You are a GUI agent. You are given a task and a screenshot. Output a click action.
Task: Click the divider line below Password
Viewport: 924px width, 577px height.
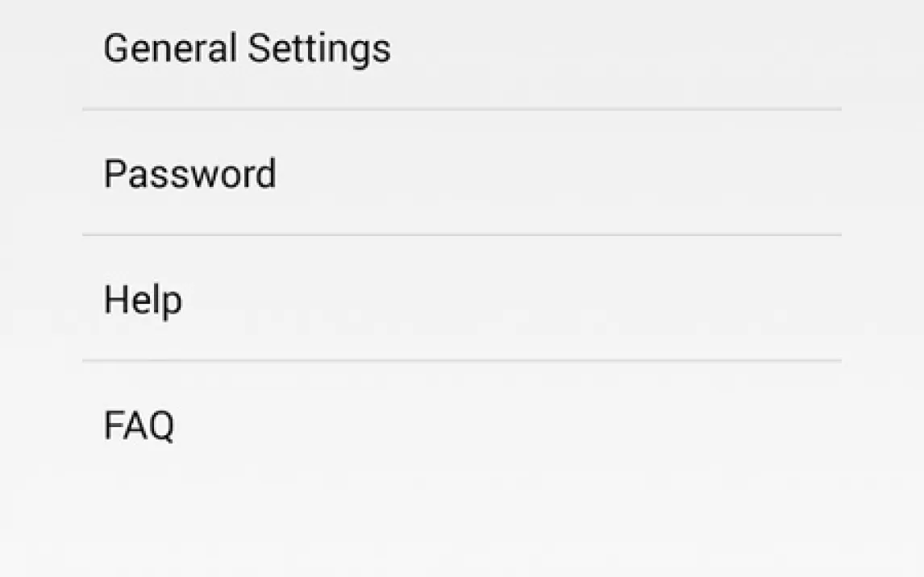tap(462, 235)
